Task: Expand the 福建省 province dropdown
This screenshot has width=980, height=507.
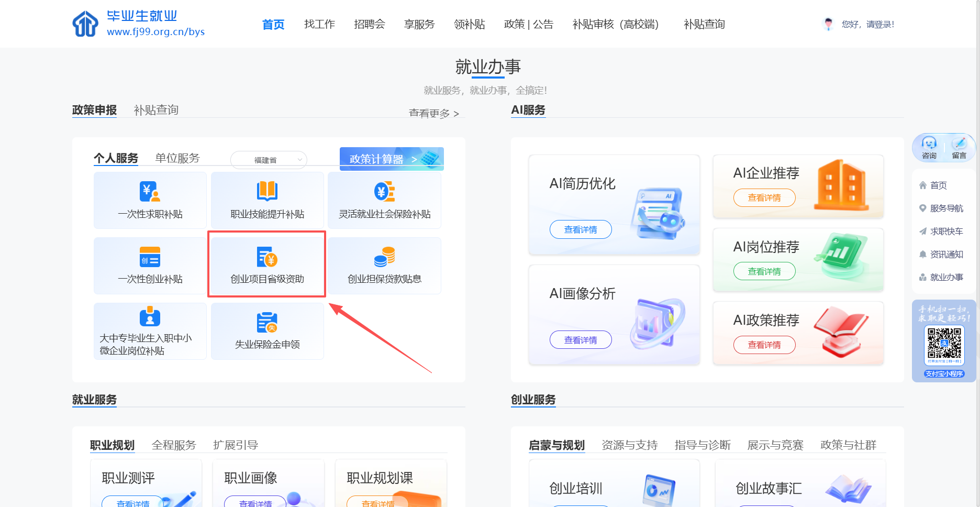Action: [269, 160]
